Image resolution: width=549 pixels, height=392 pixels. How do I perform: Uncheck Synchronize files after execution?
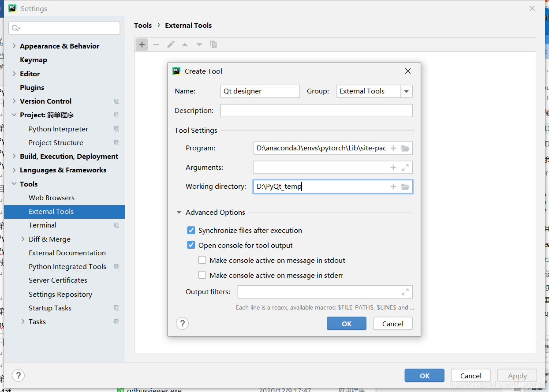coord(191,230)
